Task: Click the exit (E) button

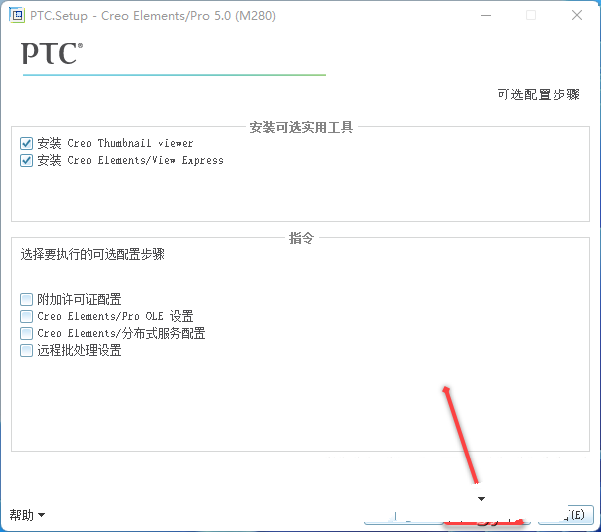Action: pos(566,514)
